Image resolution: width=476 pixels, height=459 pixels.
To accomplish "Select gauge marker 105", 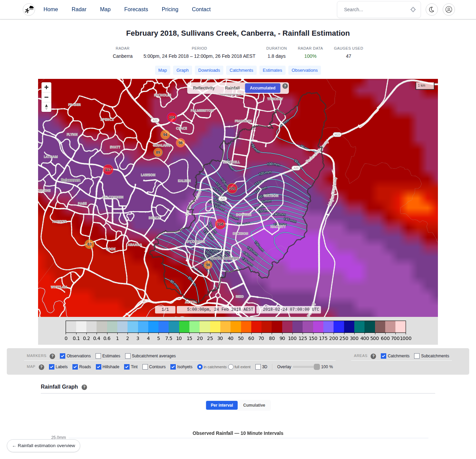I will click(x=232, y=188).
